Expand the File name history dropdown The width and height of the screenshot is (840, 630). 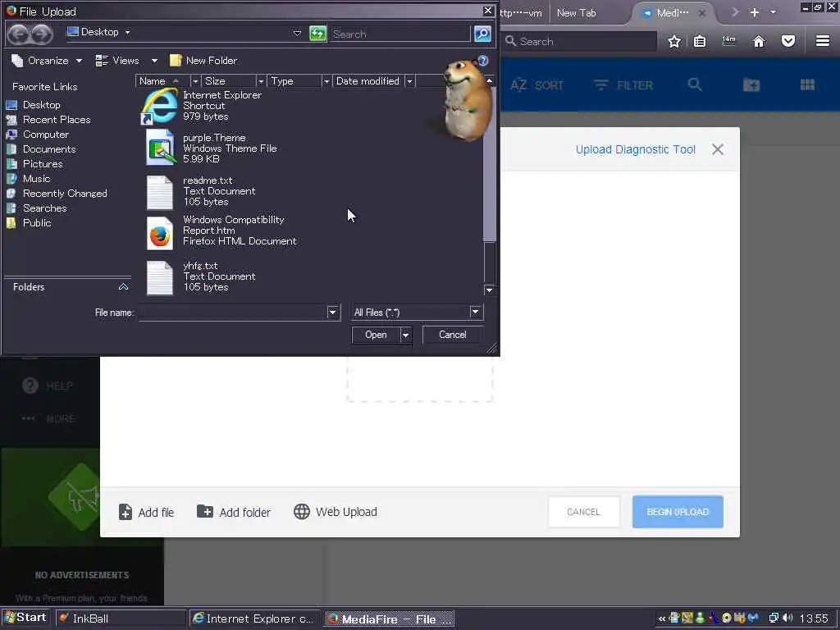(333, 312)
